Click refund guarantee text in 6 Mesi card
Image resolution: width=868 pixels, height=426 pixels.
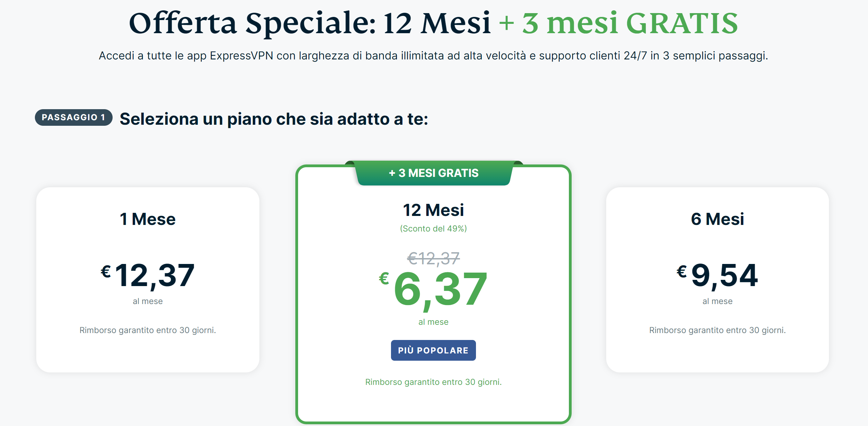point(717,330)
